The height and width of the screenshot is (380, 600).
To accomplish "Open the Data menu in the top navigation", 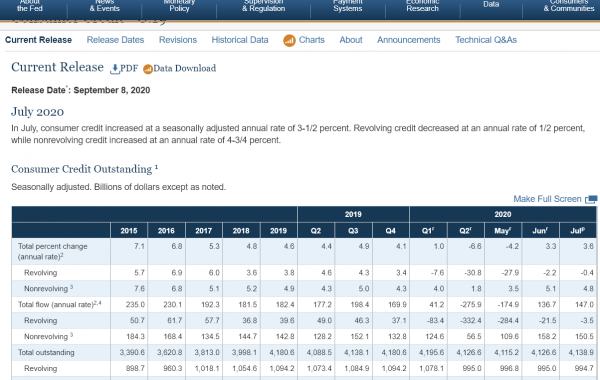I will pos(491,4).
